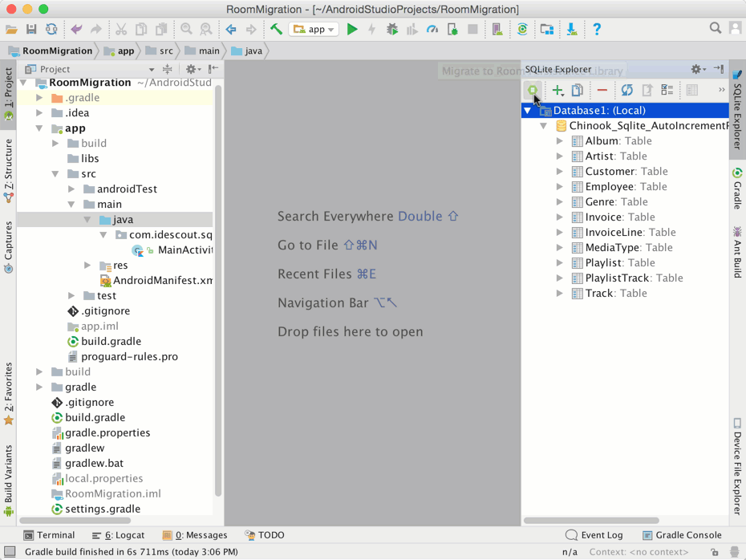The height and width of the screenshot is (560, 746).
Task: Click the Back navigation arrow
Action: [x=231, y=30]
